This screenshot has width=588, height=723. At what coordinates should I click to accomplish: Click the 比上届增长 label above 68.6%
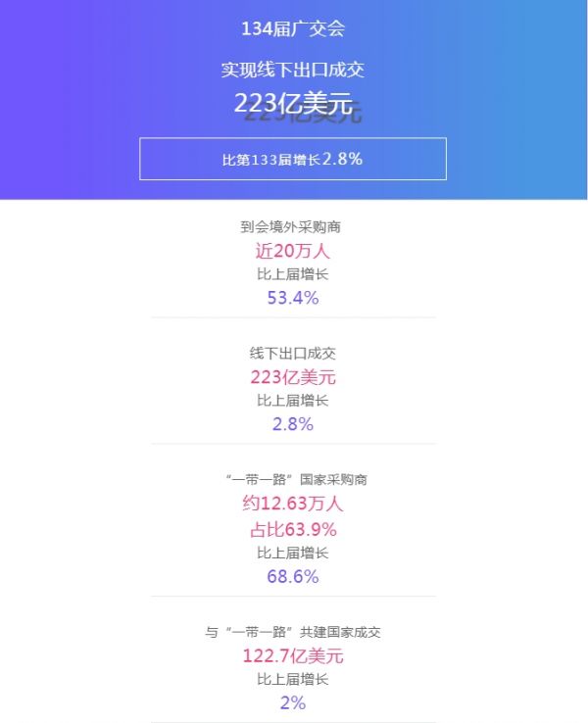pos(293,553)
